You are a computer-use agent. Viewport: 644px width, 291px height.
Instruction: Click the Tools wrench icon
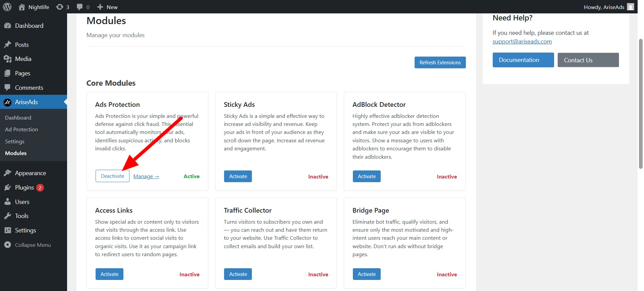[x=7, y=216]
